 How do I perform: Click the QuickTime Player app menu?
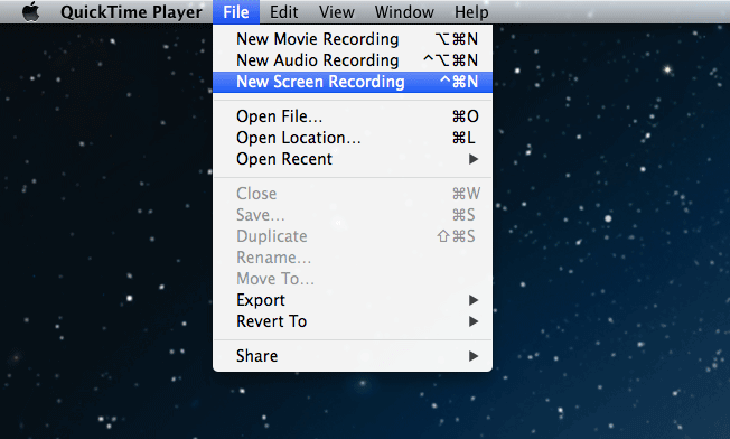click(130, 13)
